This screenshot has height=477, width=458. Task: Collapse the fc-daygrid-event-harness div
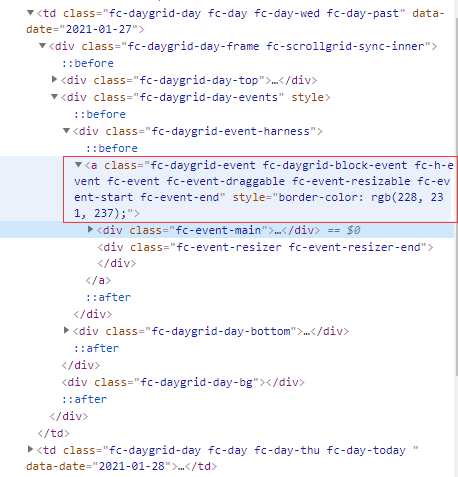click(66, 130)
